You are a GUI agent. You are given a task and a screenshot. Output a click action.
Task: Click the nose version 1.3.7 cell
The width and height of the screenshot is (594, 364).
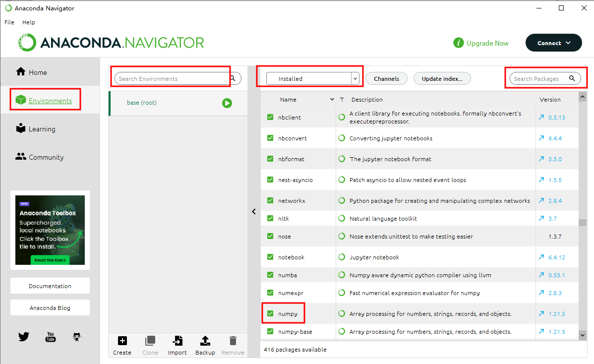[555, 236]
